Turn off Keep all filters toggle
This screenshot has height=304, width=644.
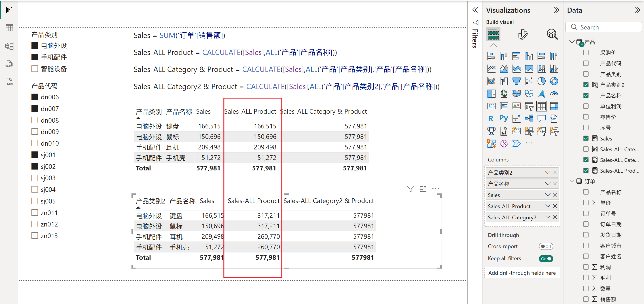click(x=546, y=258)
